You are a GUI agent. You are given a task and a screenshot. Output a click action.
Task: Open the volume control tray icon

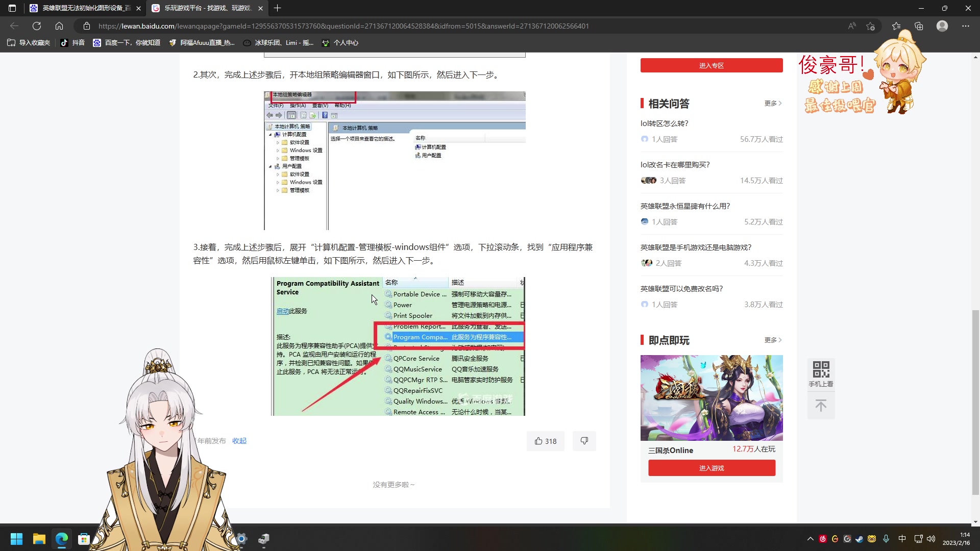[x=931, y=539]
